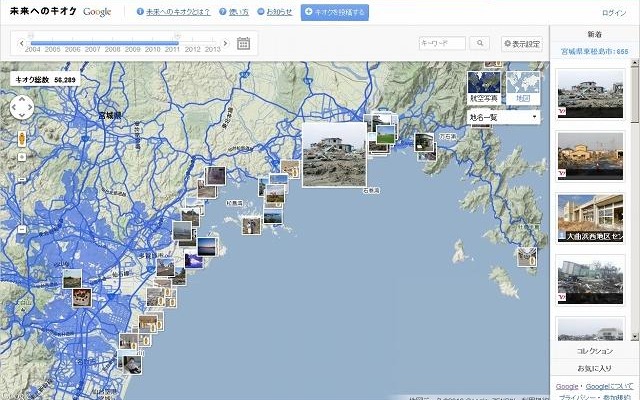
Task: Click the 2013 label on the timeline
Action: [213, 49]
